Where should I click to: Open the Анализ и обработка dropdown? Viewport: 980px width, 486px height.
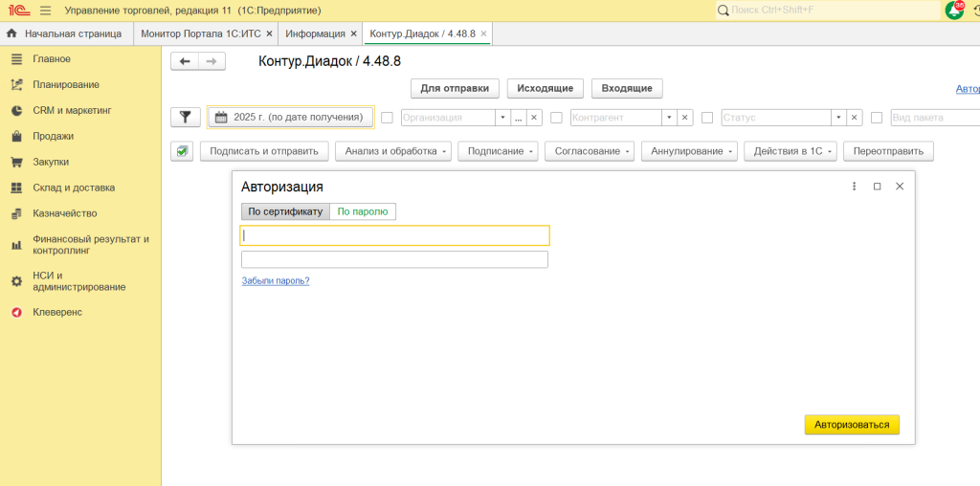point(393,151)
